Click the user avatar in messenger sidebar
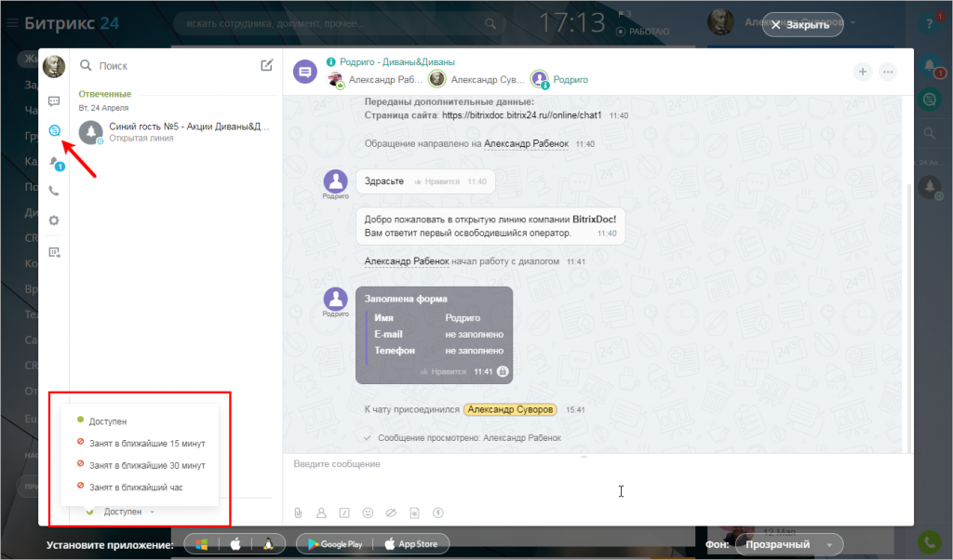Viewport: 953px width, 560px height. point(53,66)
